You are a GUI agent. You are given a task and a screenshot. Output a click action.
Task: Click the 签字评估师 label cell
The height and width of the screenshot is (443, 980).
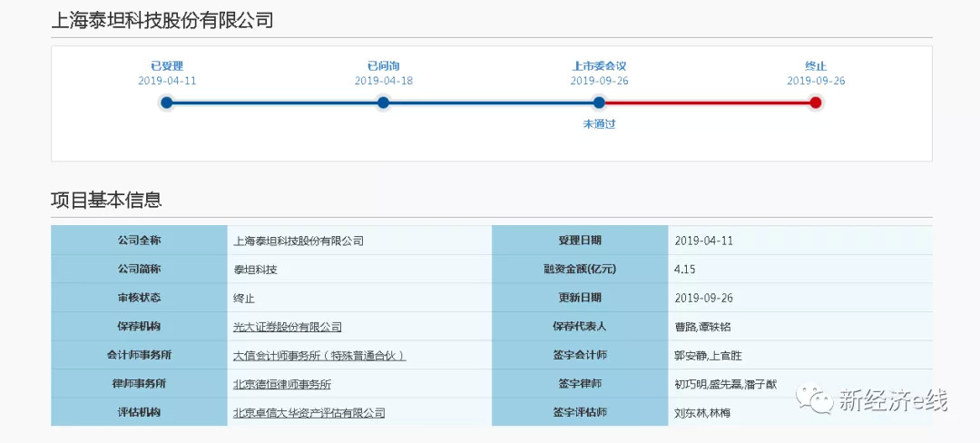click(x=580, y=412)
